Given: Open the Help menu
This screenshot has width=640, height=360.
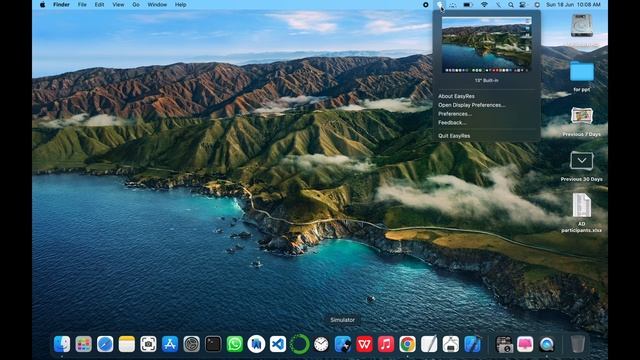Looking at the screenshot, I should coord(180,4).
